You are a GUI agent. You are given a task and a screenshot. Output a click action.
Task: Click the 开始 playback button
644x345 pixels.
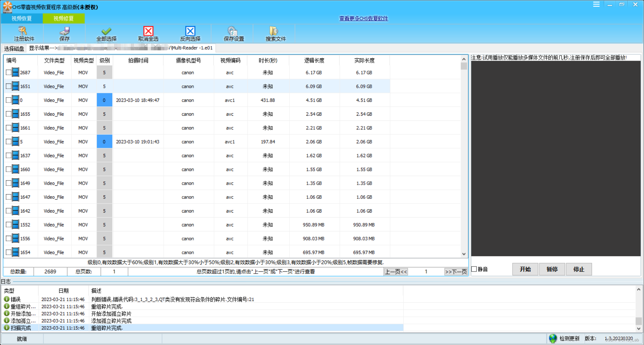click(525, 269)
